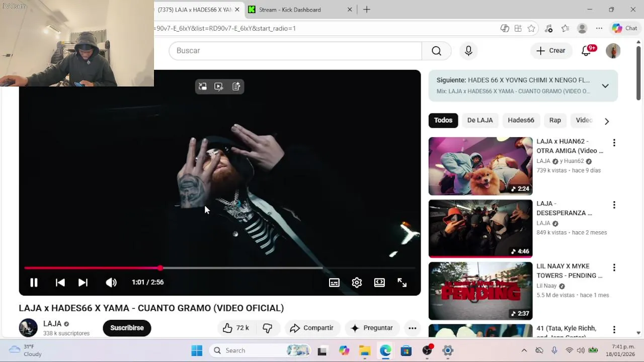The height and width of the screenshot is (362, 644).
Task: Click the LAJA x HUAN62 video title
Action: click(570, 146)
